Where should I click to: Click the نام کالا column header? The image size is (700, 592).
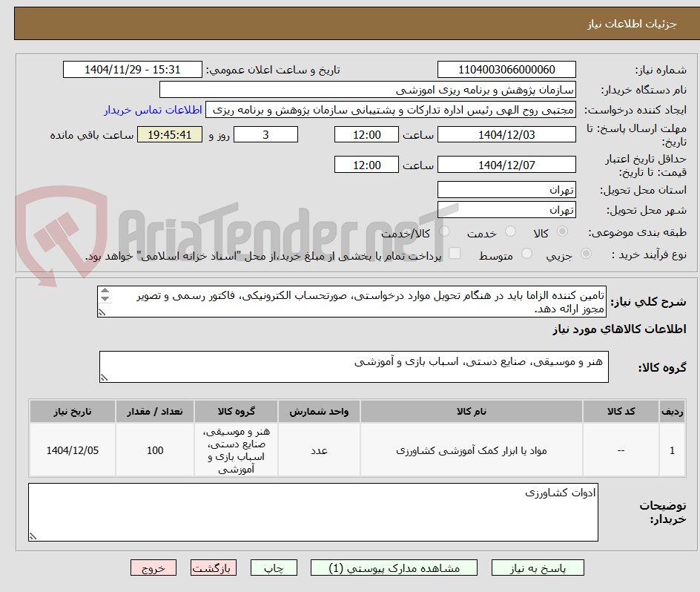pyautogui.click(x=472, y=412)
